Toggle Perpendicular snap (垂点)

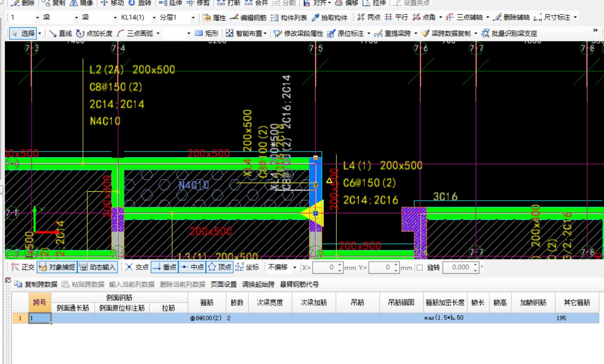tap(164, 267)
